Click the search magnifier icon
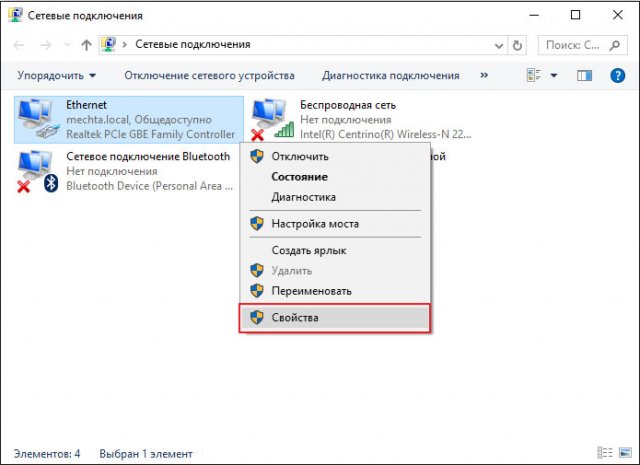The height and width of the screenshot is (465, 640). [x=615, y=45]
